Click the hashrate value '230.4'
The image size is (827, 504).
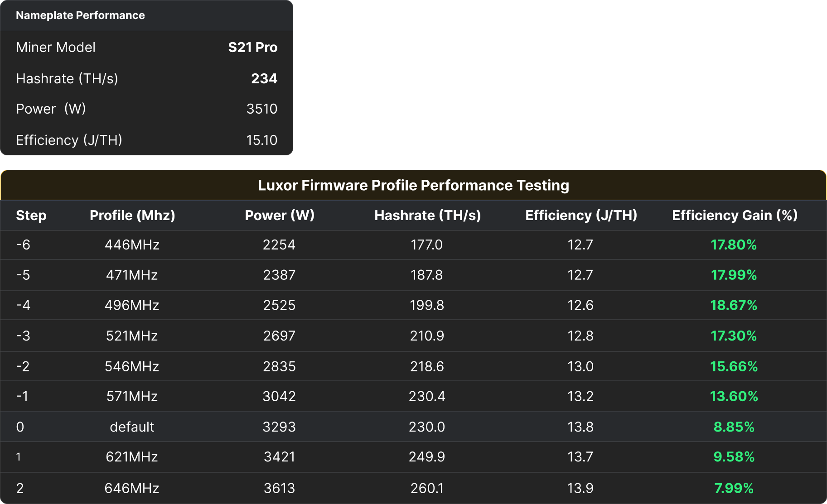(x=426, y=396)
